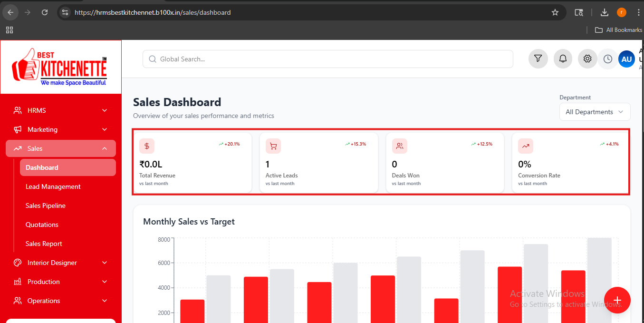Viewport: 644px width, 323px height.
Task: Open the settings gear icon
Action: [587, 59]
